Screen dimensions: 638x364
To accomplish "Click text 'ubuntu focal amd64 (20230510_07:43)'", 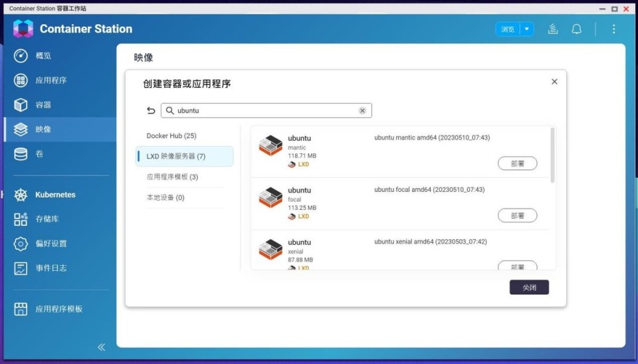I will click(x=430, y=190).
